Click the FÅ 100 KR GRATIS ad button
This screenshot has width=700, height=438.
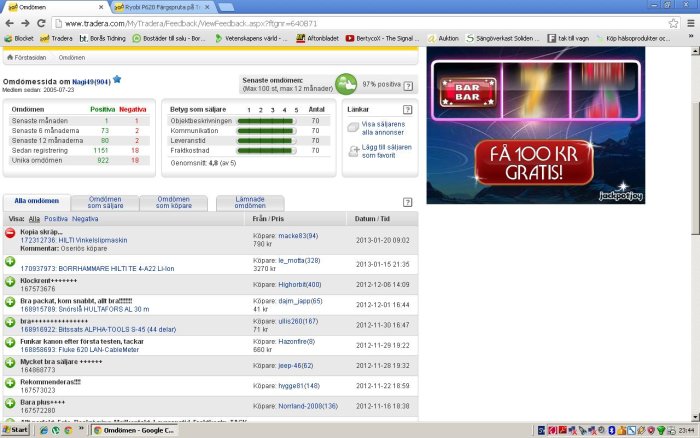coord(534,163)
